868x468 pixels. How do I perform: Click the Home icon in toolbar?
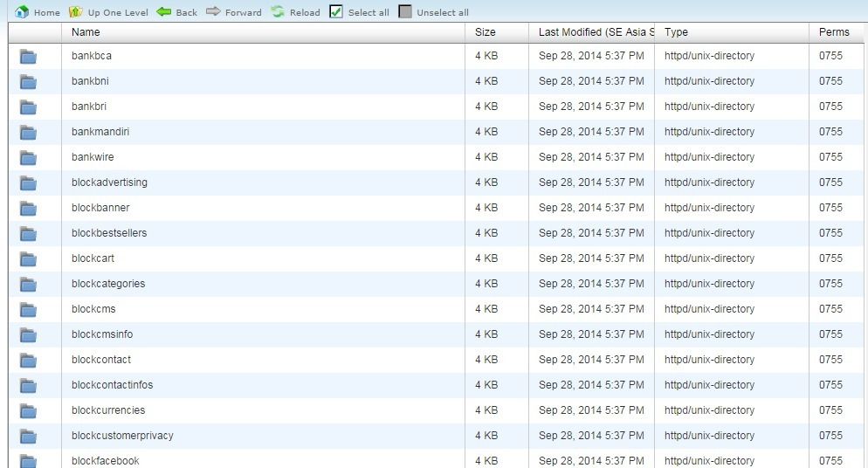(x=23, y=12)
